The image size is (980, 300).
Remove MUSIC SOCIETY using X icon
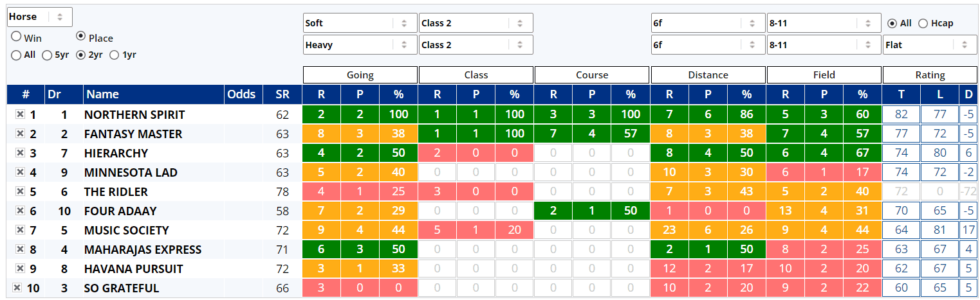20,230
